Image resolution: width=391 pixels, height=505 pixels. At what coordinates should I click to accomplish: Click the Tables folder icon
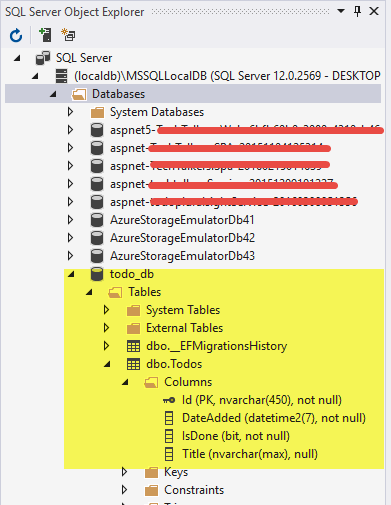tap(115, 292)
